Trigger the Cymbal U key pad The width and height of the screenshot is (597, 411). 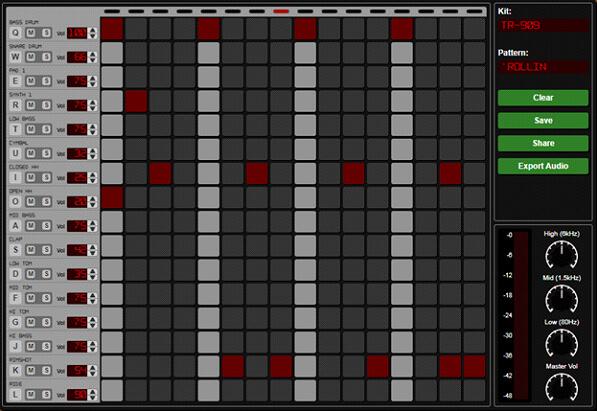(x=15, y=153)
